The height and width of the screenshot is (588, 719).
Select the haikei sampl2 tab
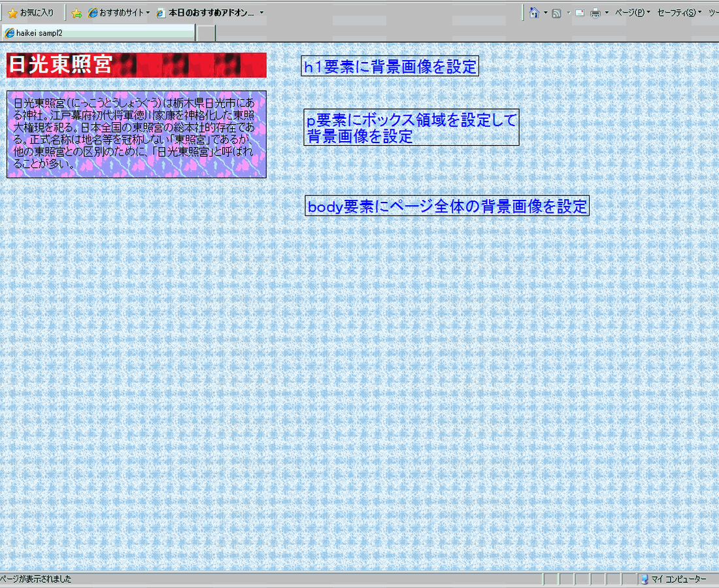[x=98, y=33]
